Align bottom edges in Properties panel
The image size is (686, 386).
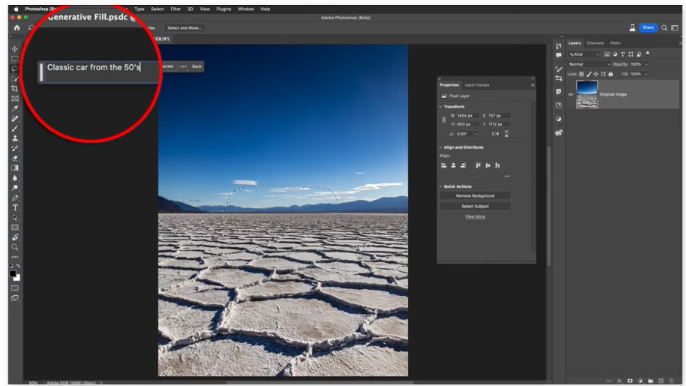point(497,165)
